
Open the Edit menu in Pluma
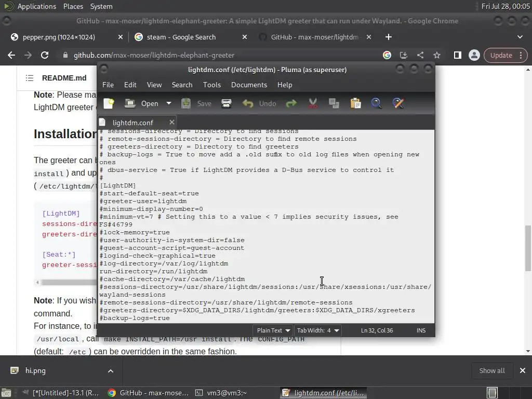tap(130, 85)
